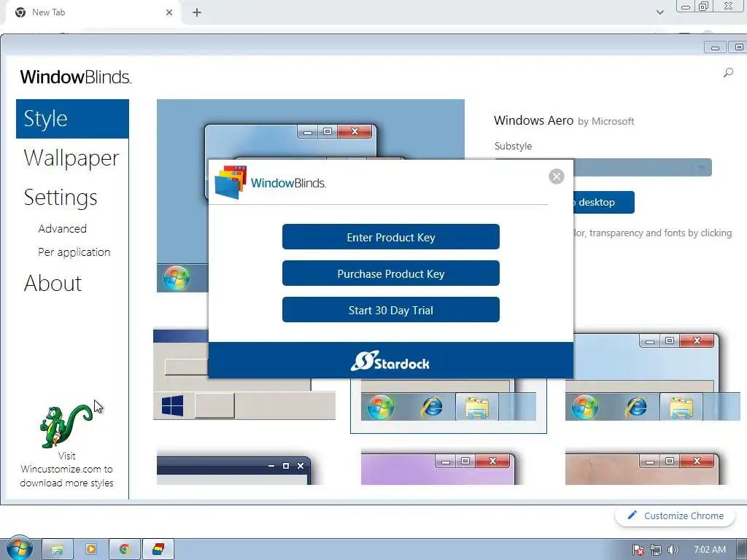Select the purple window style thumbnail
Viewport: 747px width, 560px height.
(438, 467)
